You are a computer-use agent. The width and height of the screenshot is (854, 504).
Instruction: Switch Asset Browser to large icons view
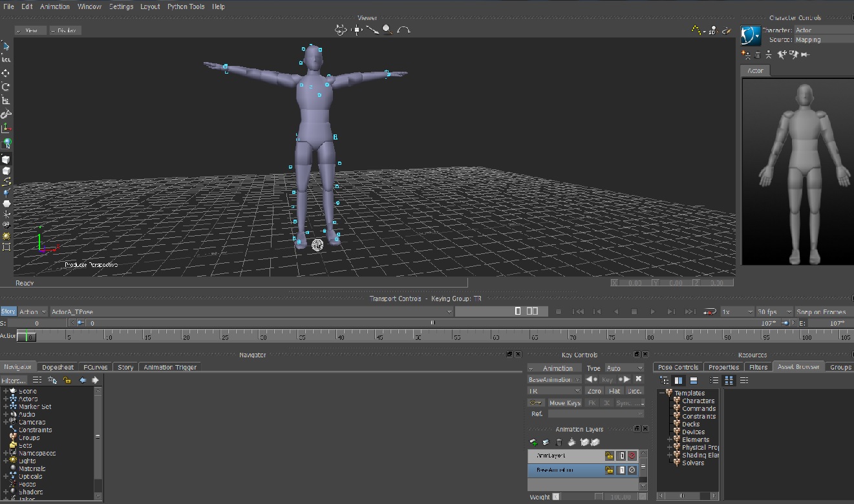pyautogui.click(x=728, y=380)
